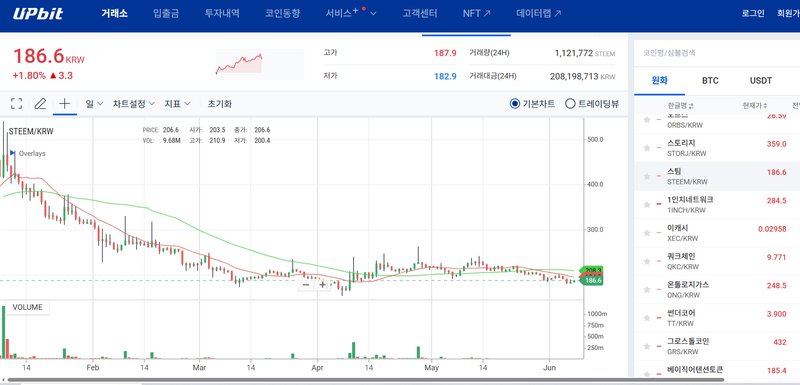Click the 로그인 link

pyautogui.click(x=753, y=14)
